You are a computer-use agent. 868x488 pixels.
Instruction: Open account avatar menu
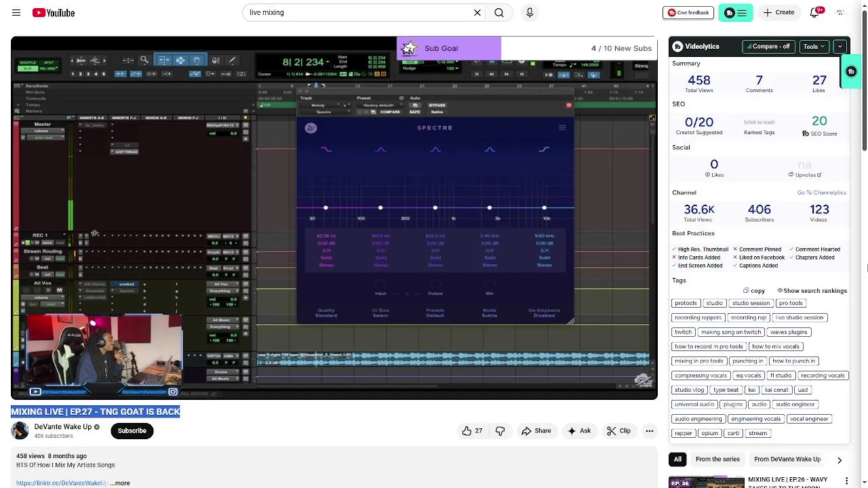coord(840,12)
